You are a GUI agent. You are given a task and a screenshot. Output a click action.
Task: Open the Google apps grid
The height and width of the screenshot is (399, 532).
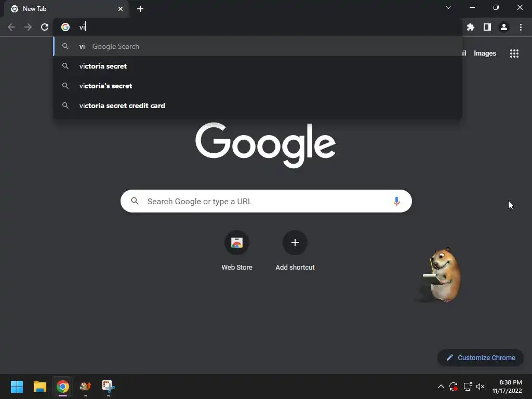514,54
